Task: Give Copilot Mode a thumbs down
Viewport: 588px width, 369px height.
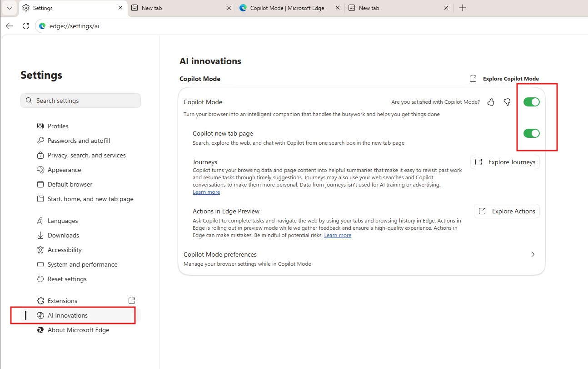Action: (507, 102)
